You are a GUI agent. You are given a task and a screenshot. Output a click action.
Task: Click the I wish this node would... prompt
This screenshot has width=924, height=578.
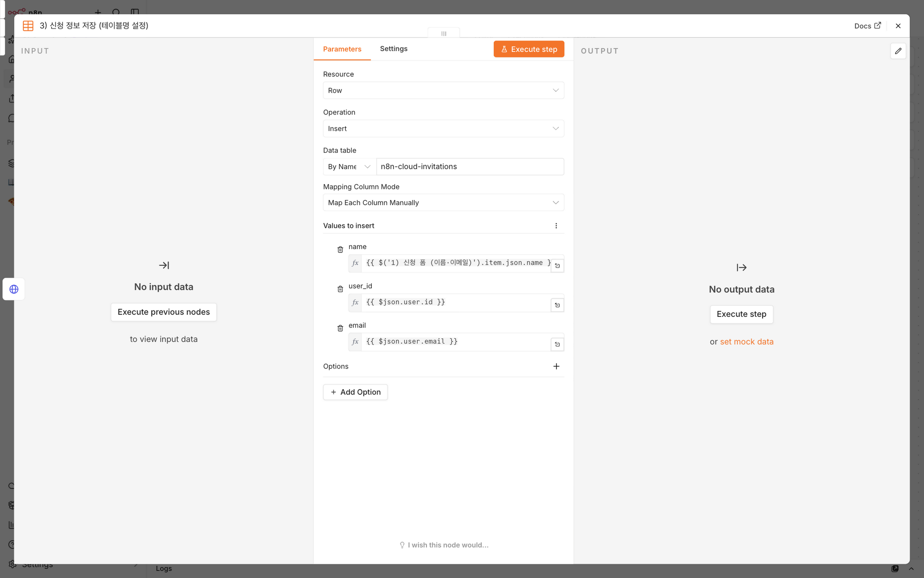pos(444,545)
